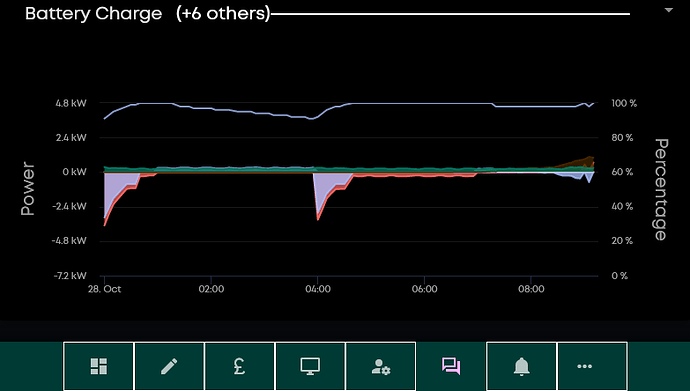Open the pound sign costs page
690x391 pixels.
239,366
